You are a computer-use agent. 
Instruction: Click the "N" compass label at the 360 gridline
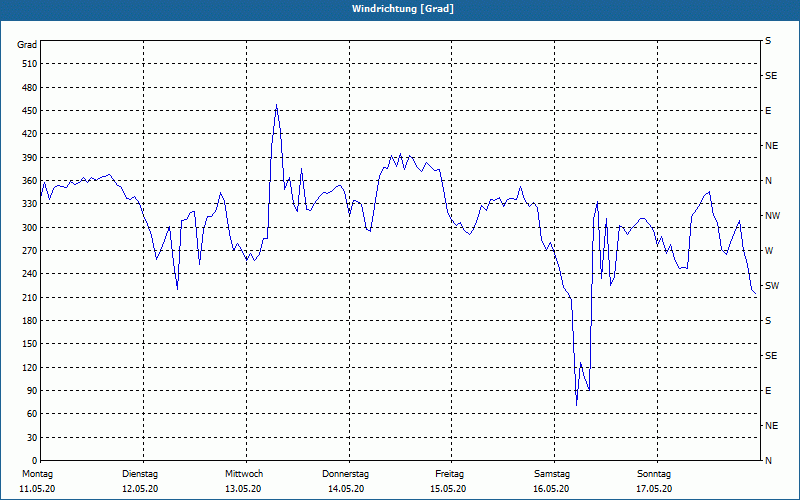(x=768, y=181)
